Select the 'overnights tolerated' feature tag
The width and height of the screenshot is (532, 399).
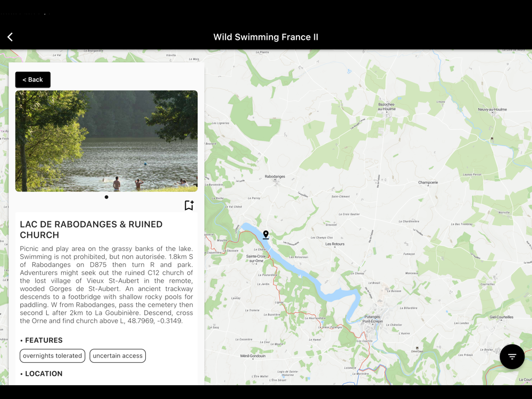pos(53,356)
